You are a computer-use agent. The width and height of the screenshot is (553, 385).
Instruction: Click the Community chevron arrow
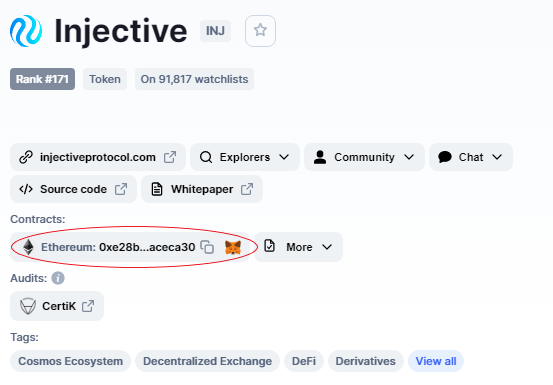(x=409, y=157)
